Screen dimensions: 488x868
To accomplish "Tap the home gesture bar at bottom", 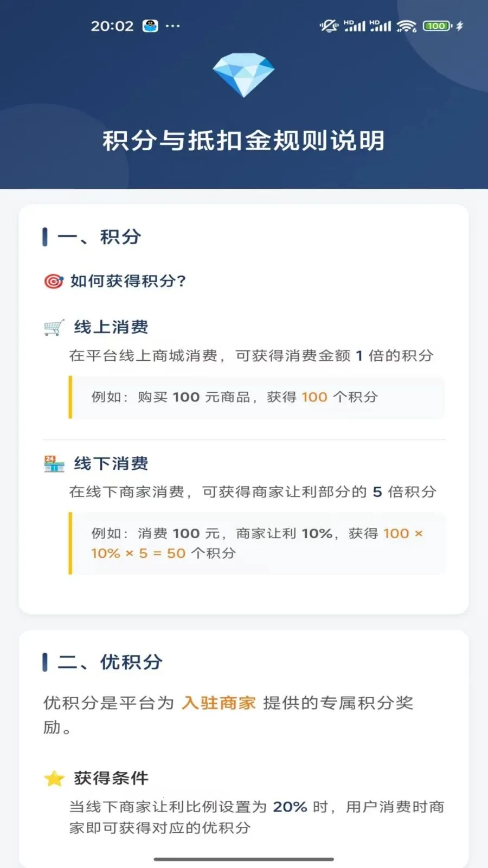I will coord(243,859).
